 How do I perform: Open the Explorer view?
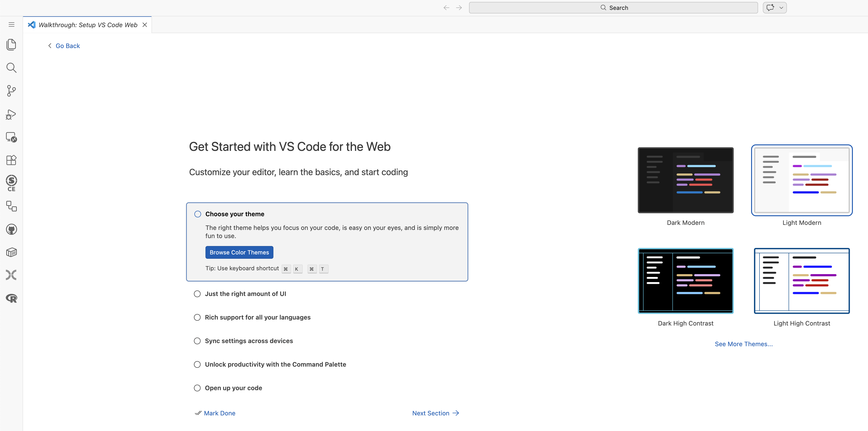[x=12, y=44]
